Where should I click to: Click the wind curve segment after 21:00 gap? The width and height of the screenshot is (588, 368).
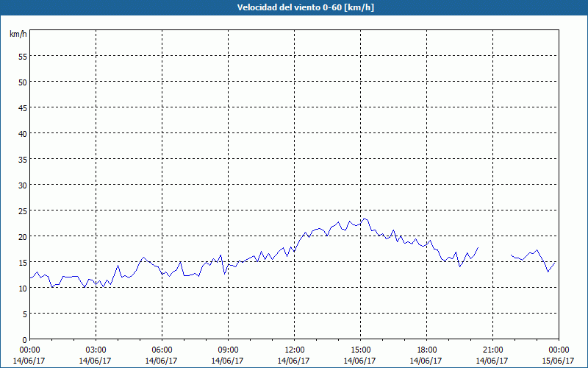[533, 261]
